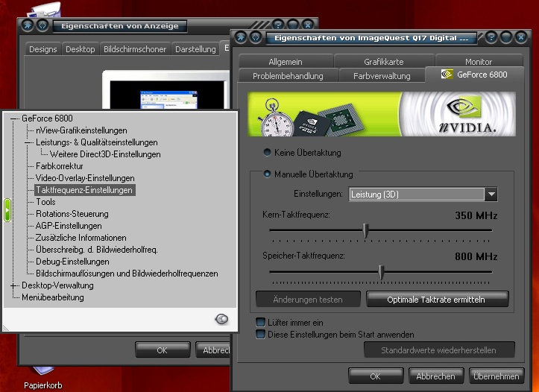Open the Darstellung tab in the Anzeige window
This screenshot has height=392, width=539.
195,49
